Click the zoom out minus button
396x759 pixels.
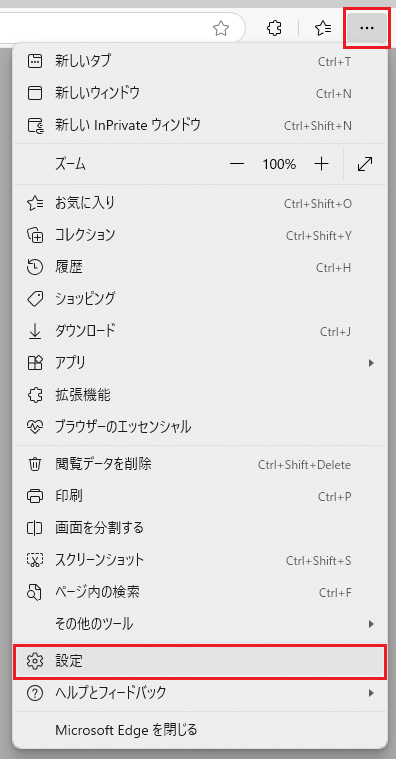tap(237, 164)
